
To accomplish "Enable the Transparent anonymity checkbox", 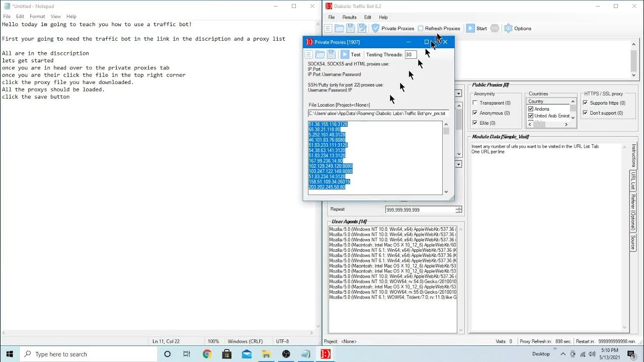I will tap(475, 103).
